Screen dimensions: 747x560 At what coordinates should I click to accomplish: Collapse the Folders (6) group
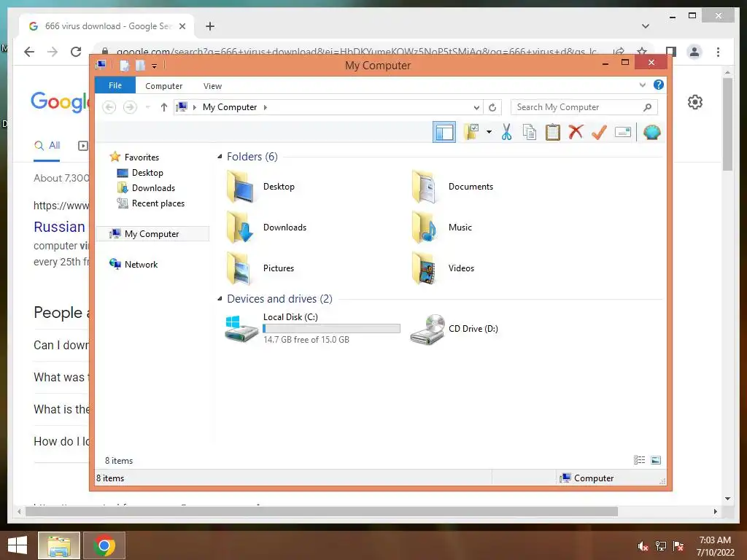(220, 156)
